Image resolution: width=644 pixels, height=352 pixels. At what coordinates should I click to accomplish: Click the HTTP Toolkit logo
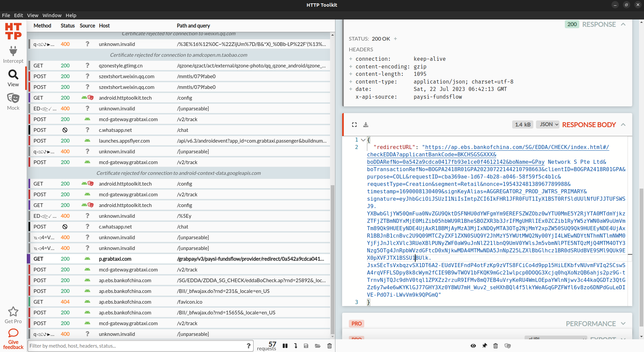[x=13, y=31]
